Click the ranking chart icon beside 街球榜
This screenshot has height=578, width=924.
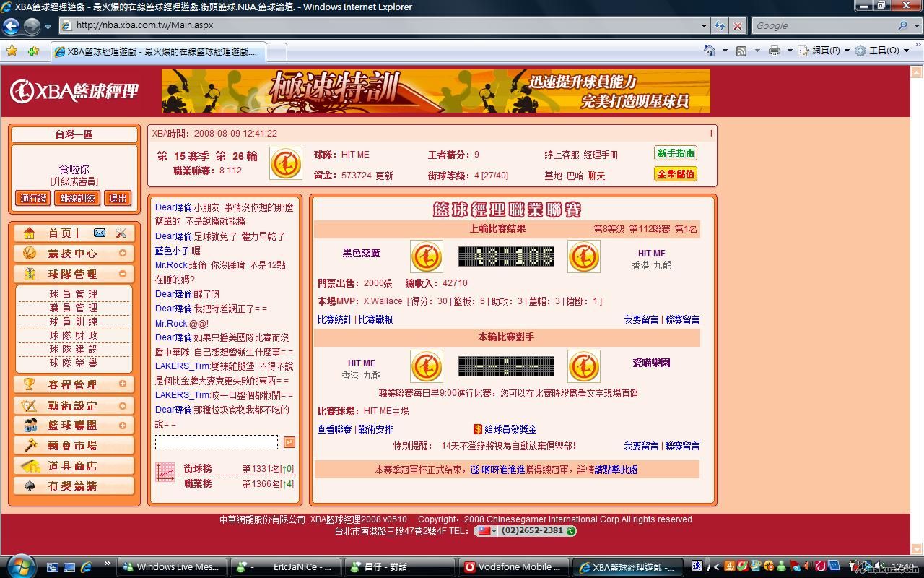tap(165, 473)
